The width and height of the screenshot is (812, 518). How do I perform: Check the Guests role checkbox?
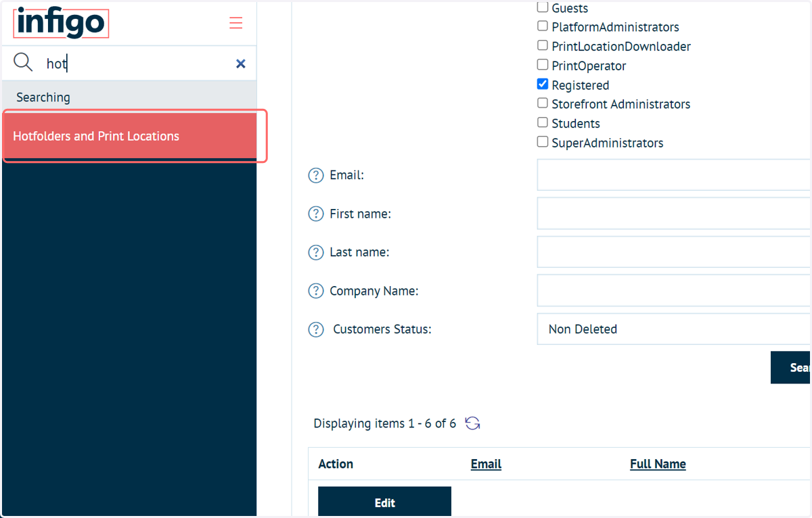point(543,7)
